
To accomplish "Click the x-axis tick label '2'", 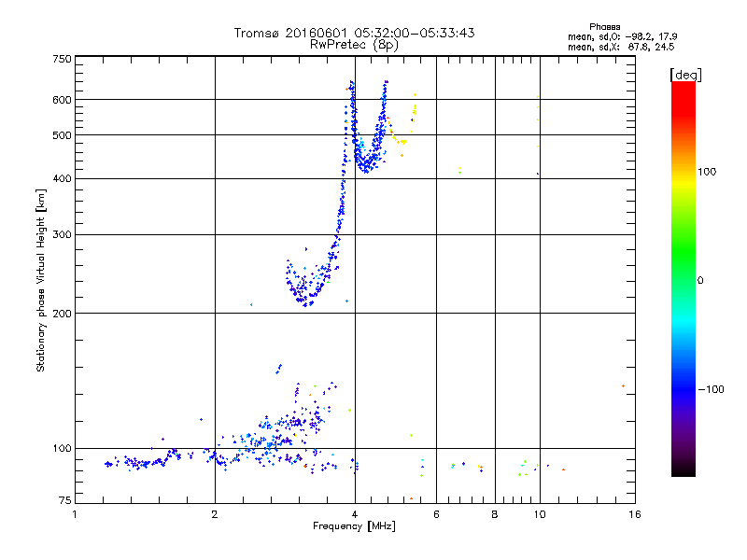I will [x=215, y=514].
